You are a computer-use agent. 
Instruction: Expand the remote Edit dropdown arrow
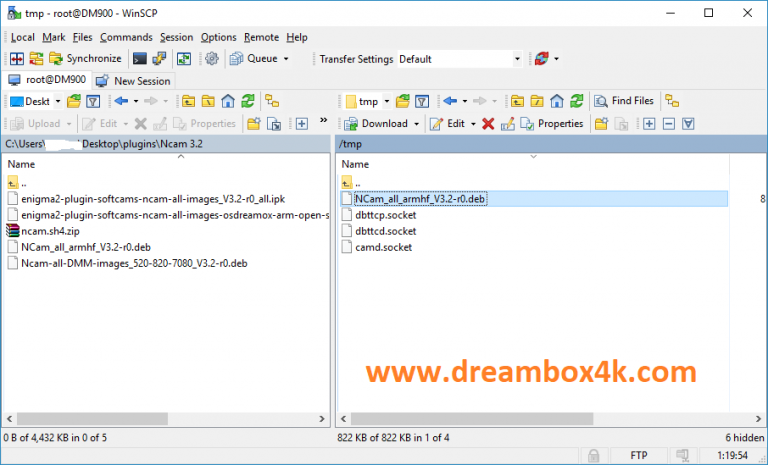pyautogui.click(x=473, y=124)
